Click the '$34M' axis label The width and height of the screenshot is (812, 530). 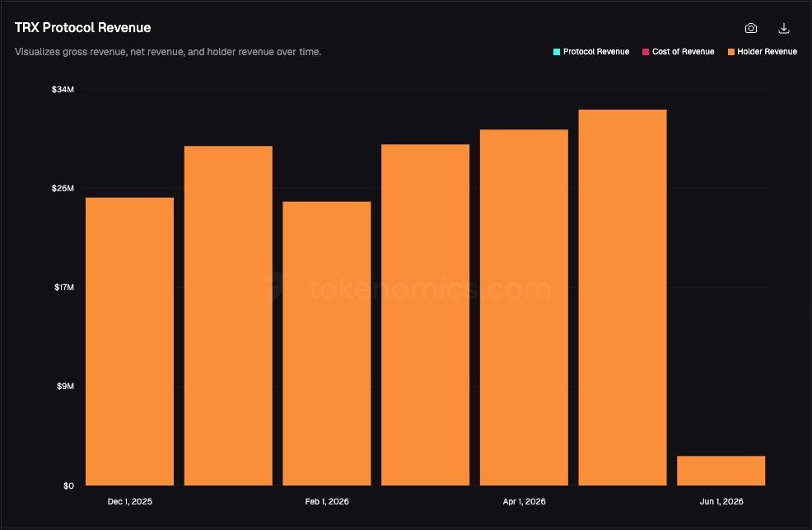(63, 89)
